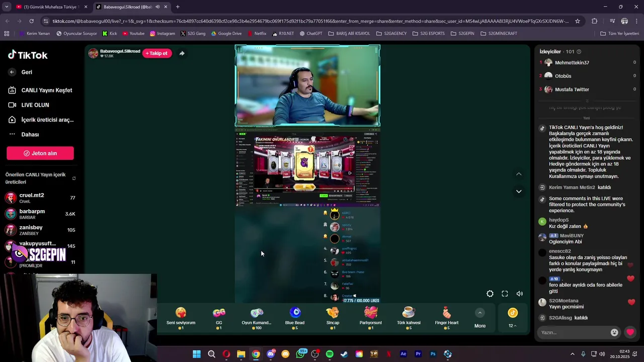
Task: Enter fullscreen video mode
Action: click(x=505, y=294)
